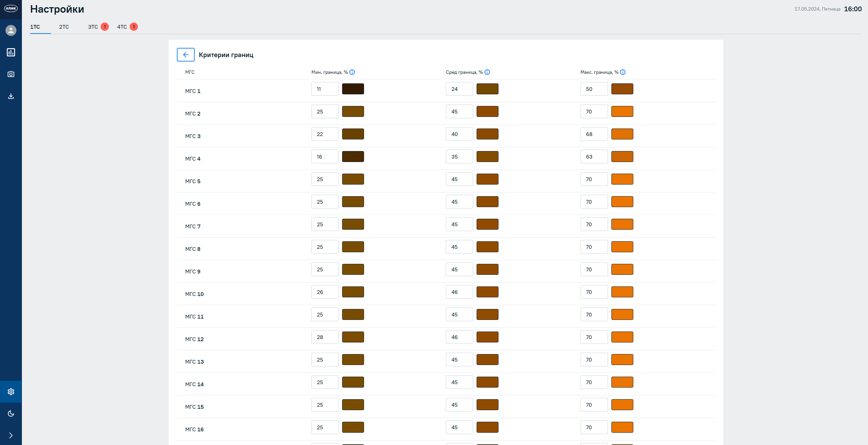Image resolution: width=868 pixels, height=445 pixels.
Task: Edit МГС 15 middle boundary field
Action: [x=459, y=405]
